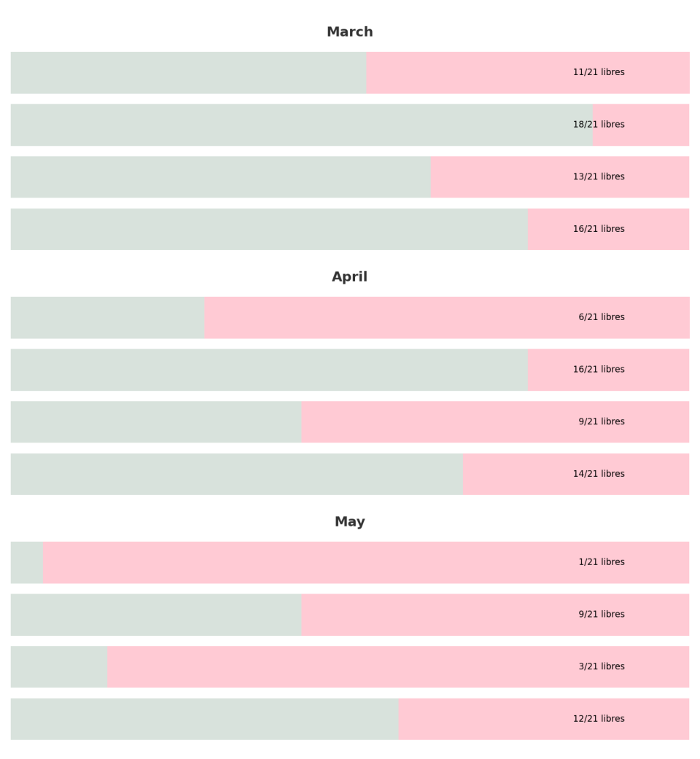Click the 9/21 libres label in May
700x759 pixels.
(x=602, y=614)
